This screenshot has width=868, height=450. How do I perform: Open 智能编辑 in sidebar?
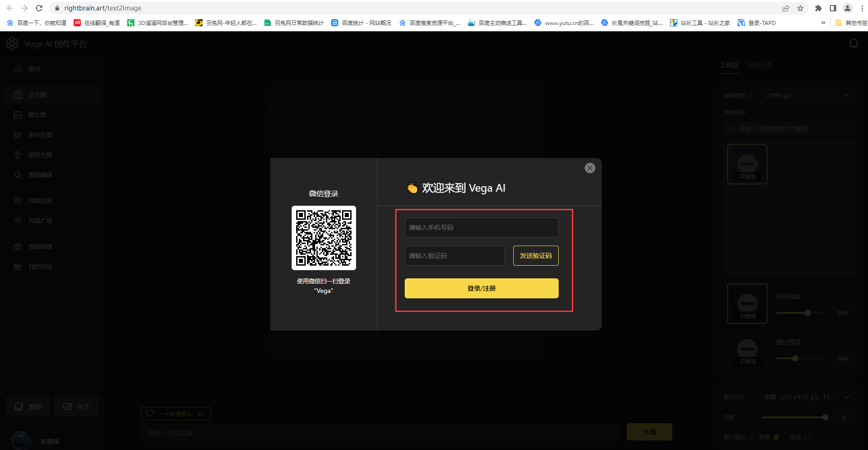(52, 175)
